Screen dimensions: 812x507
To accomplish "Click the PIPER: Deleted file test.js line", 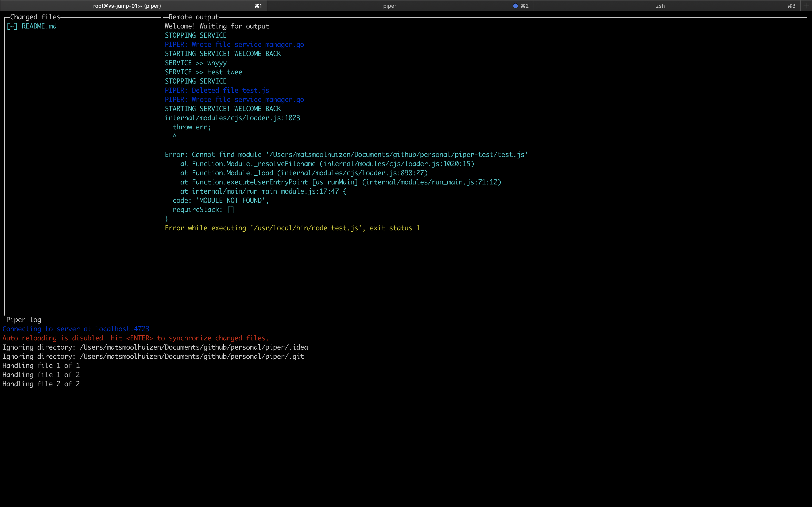I will coord(217,91).
